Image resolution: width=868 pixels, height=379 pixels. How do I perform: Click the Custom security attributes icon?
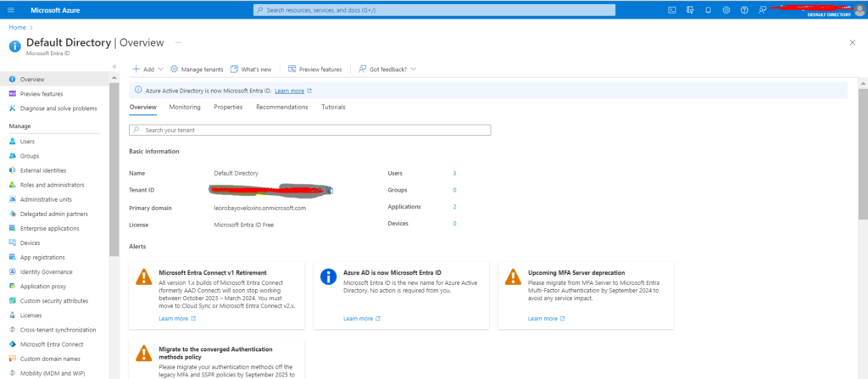pos(12,301)
